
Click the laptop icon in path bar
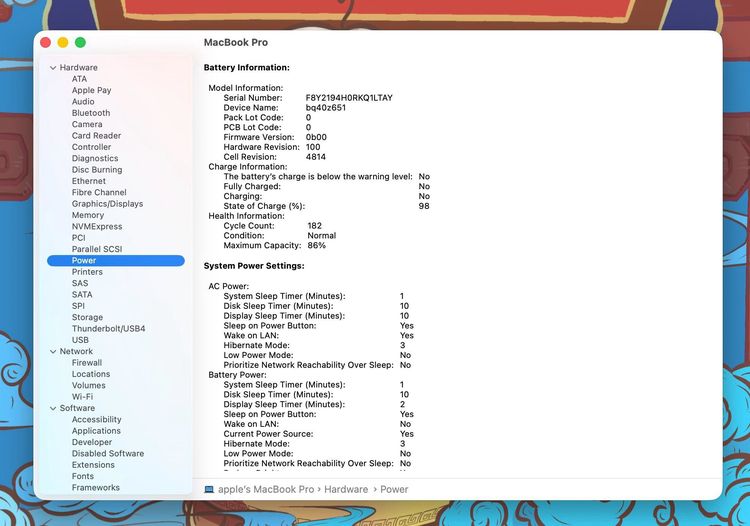[209, 489]
